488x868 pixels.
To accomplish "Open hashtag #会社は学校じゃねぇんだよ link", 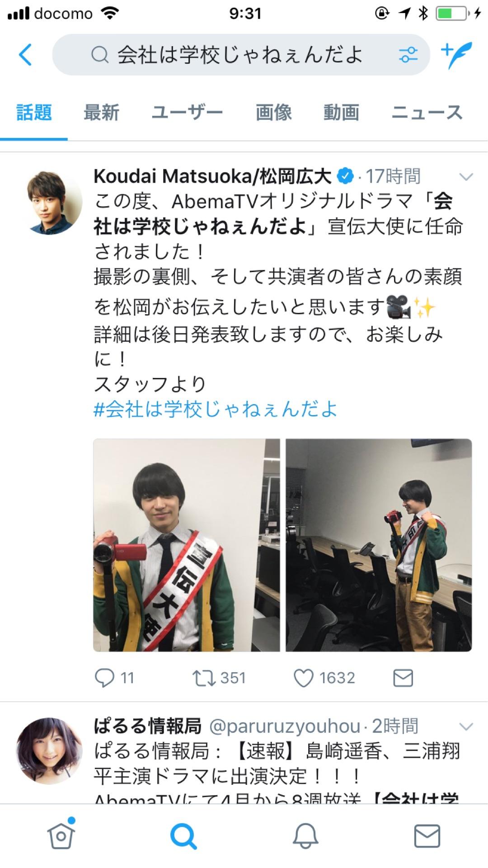I will 216,409.
